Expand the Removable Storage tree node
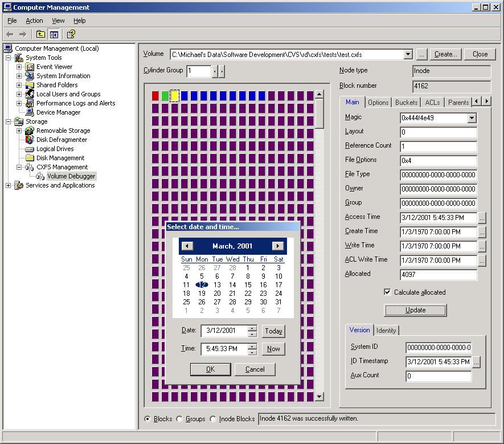Image resolution: width=504 pixels, height=444 pixels. [19, 131]
